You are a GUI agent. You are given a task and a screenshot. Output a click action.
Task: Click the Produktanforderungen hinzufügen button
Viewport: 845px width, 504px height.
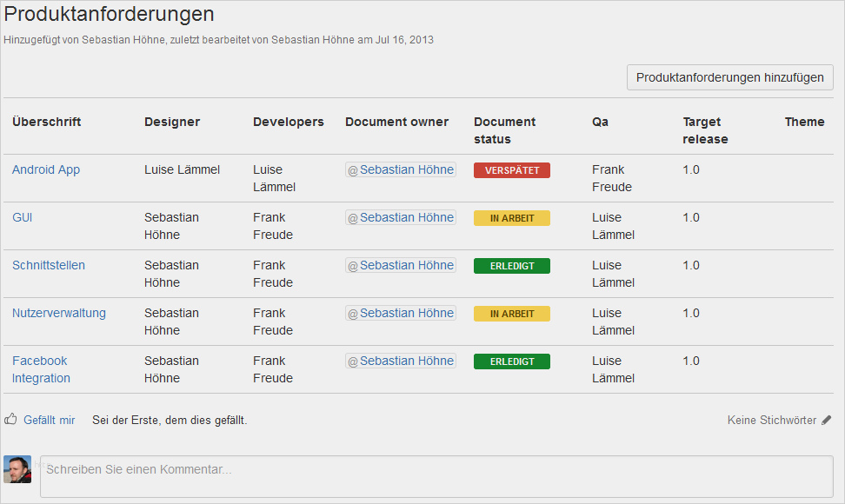(729, 77)
